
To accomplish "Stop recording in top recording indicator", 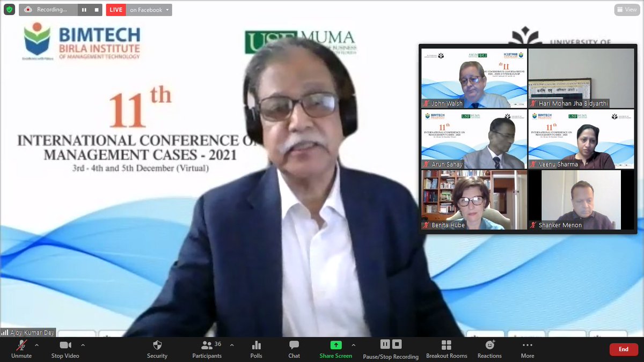I will tap(97, 10).
